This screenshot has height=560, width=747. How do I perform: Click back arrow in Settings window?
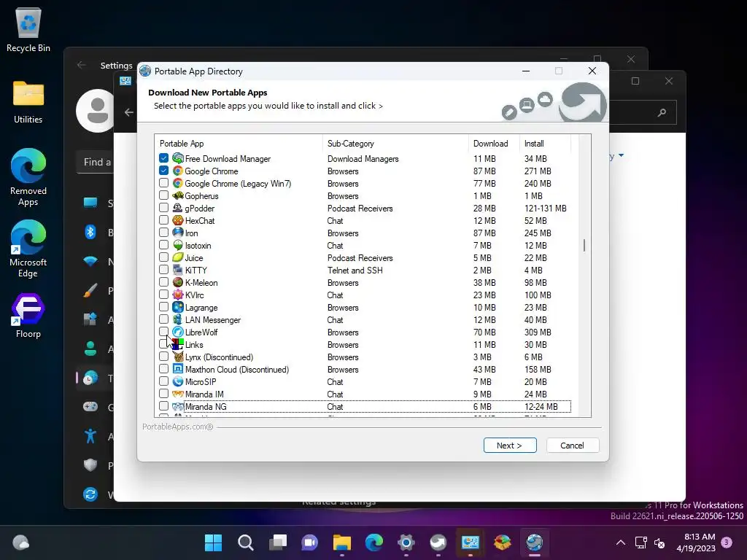[x=82, y=65]
